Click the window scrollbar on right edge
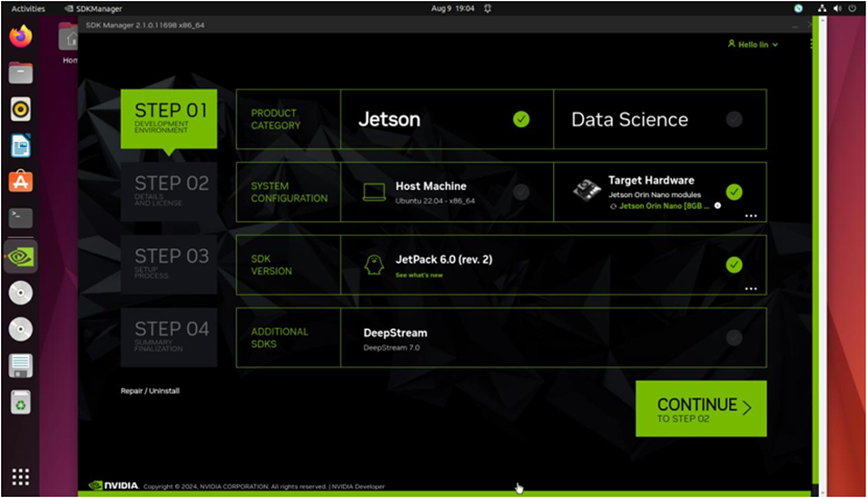Image resolution: width=868 pixels, height=498 pixels. pos(823,254)
